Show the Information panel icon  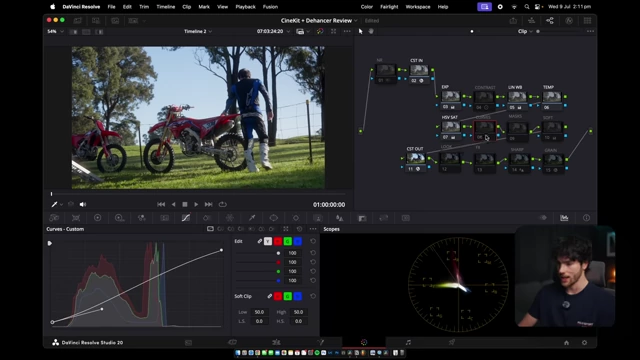(586, 218)
